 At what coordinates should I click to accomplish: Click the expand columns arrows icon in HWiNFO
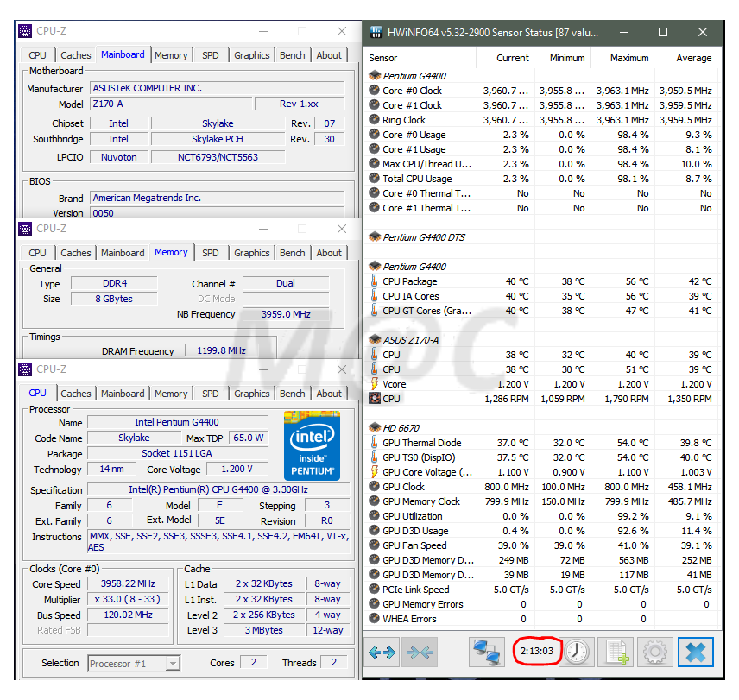click(382, 652)
